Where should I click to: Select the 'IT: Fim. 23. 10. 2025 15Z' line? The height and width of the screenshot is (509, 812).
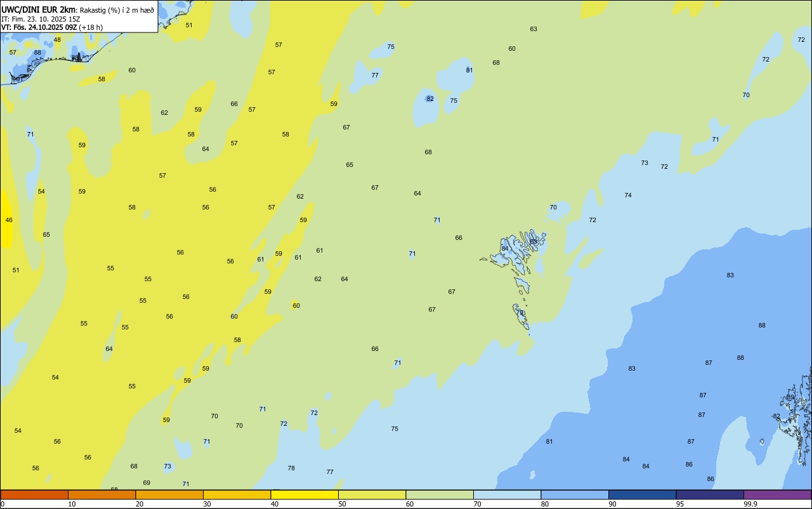(41, 19)
